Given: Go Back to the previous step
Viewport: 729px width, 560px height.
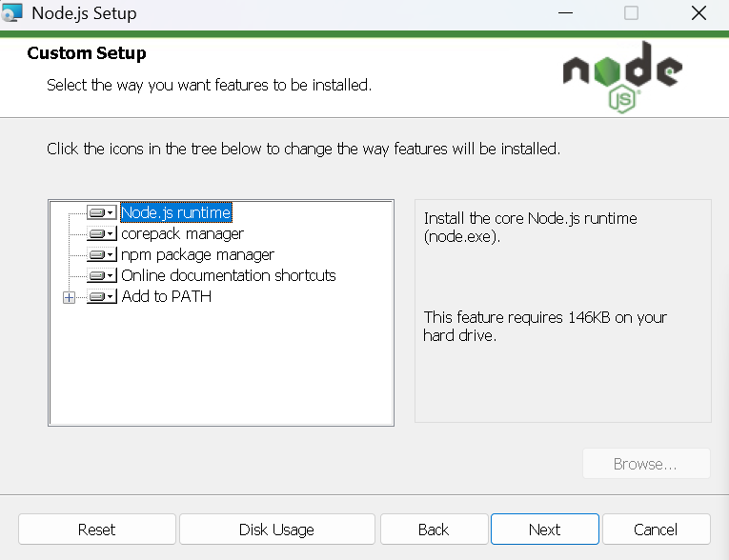Looking at the screenshot, I should [433, 530].
